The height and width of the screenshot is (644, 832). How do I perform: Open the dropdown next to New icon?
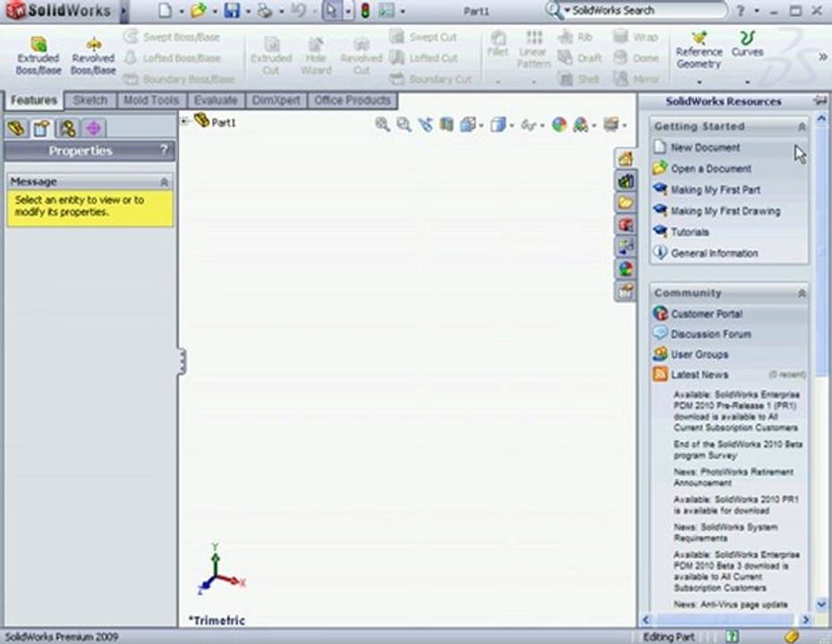coord(181,11)
